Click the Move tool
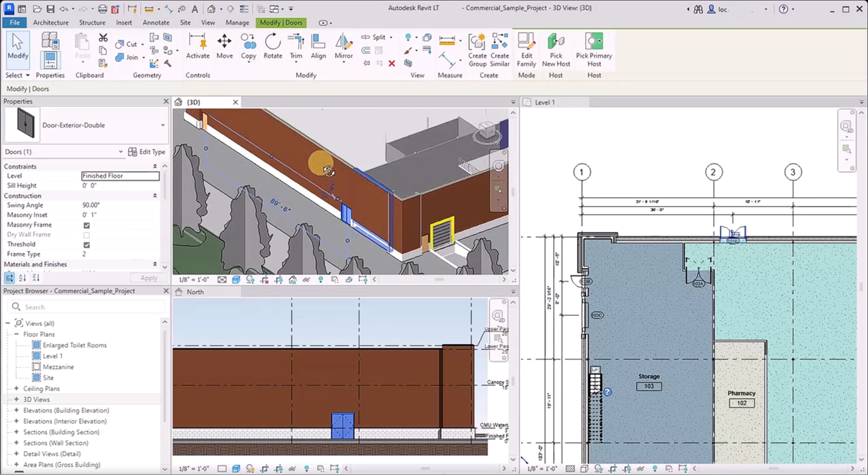This screenshot has height=475, width=868. [224, 47]
